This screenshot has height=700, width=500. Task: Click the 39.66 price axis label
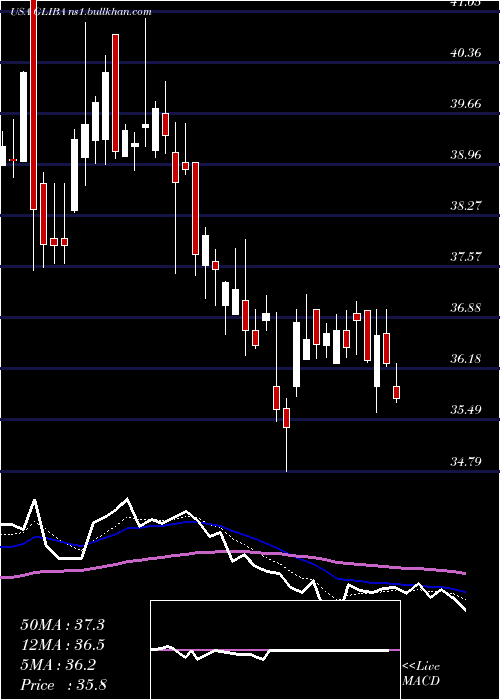(x=466, y=104)
